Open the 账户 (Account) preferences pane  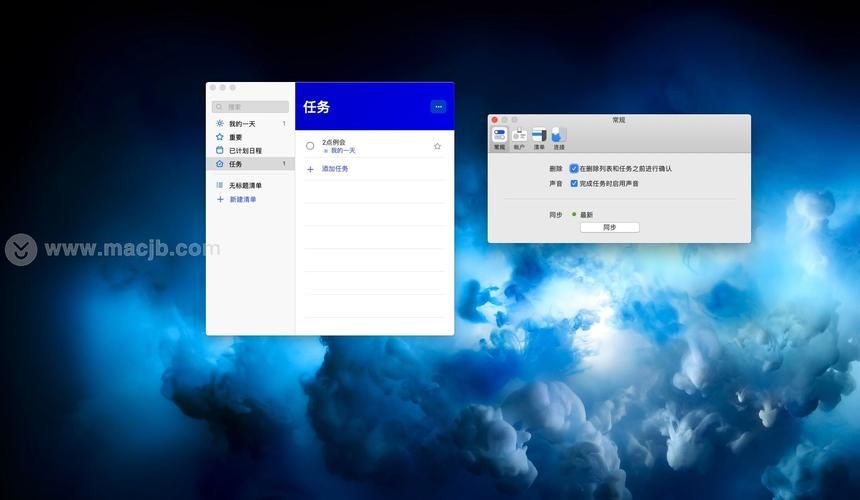[519, 139]
